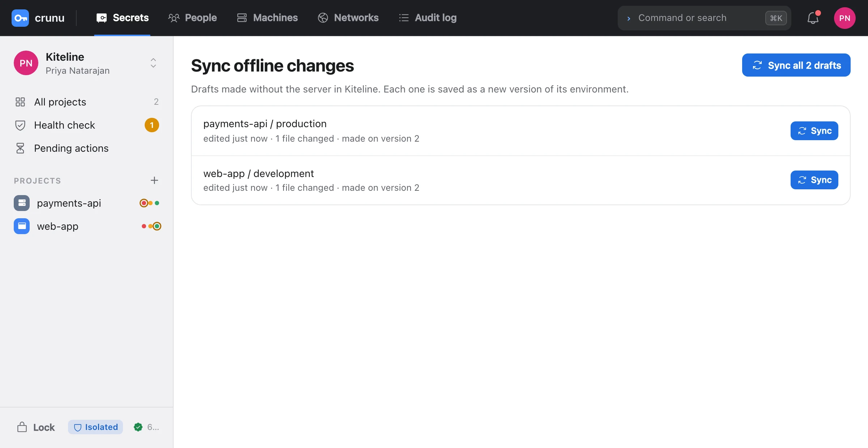Sync the web-app / development draft
868x448 pixels.
[x=814, y=180]
